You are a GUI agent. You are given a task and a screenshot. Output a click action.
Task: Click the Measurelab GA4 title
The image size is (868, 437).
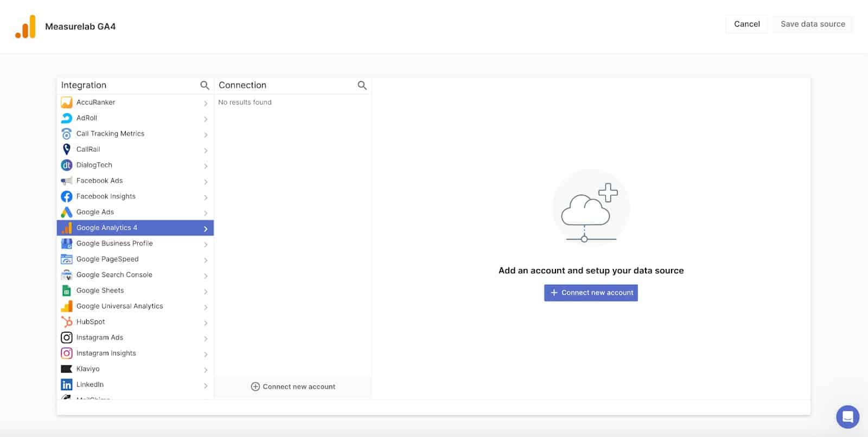(x=80, y=27)
